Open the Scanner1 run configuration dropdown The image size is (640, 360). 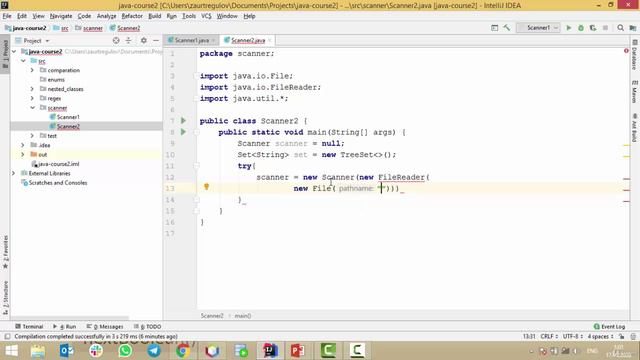(x=538, y=28)
